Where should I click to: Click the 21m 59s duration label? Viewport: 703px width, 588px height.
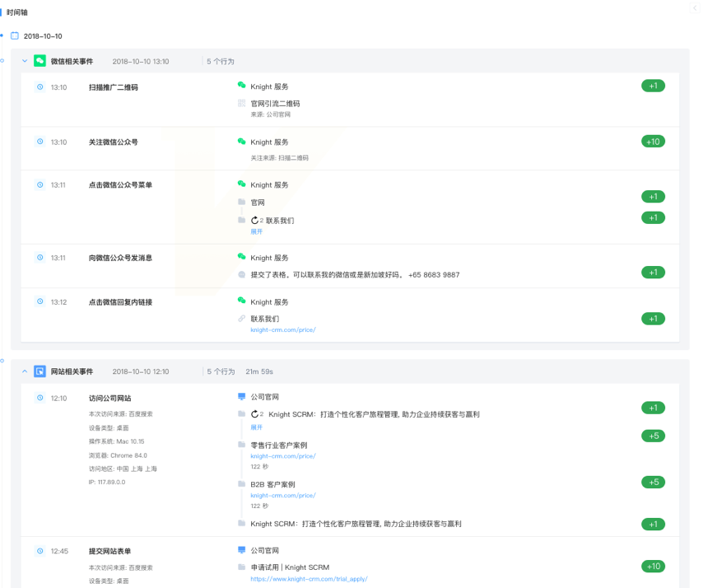click(x=259, y=371)
